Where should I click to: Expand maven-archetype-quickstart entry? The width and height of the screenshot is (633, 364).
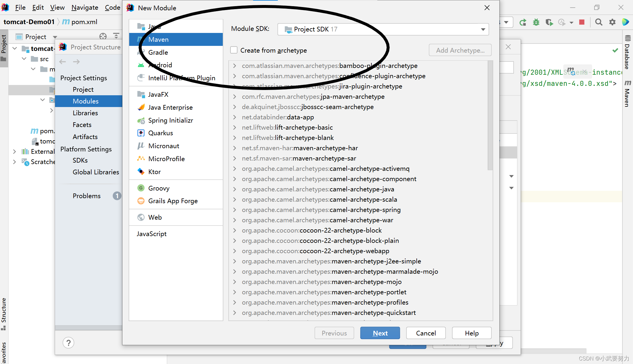pyautogui.click(x=235, y=313)
